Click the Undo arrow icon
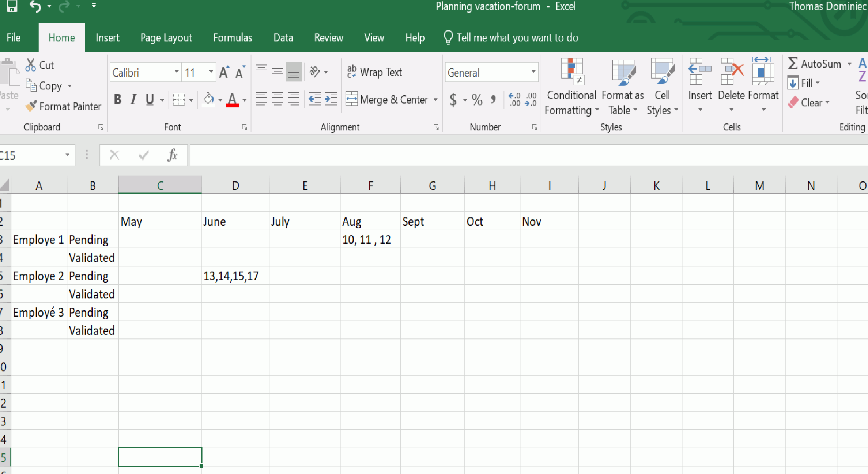The width and height of the screenshot is (868, 474). tap(35, 6)
